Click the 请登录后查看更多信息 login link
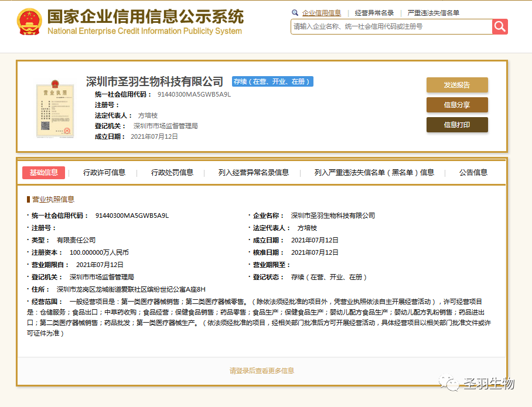 click(x=261, y=371)
